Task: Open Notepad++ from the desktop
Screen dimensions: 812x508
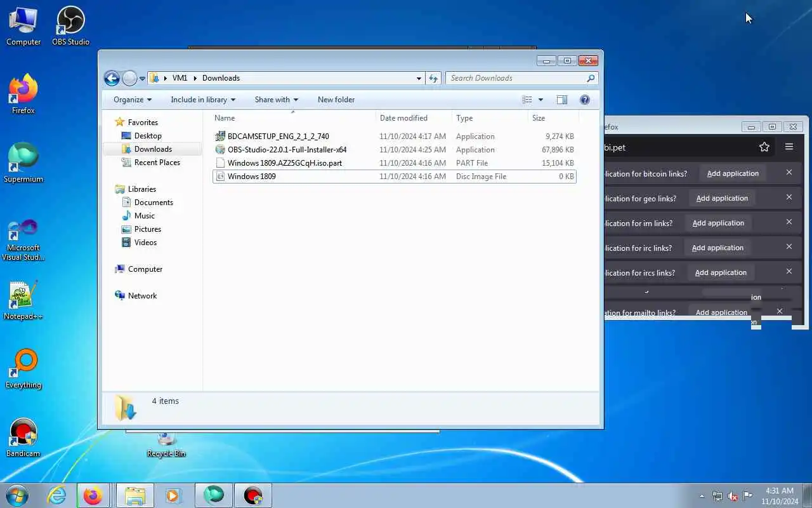Action: (x=23, y=300)
